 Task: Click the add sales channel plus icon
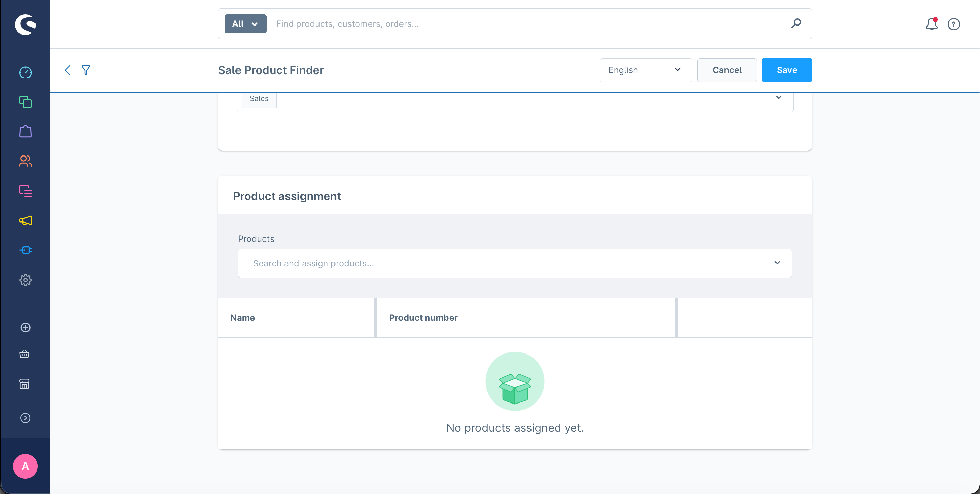[x=25, y=327]
